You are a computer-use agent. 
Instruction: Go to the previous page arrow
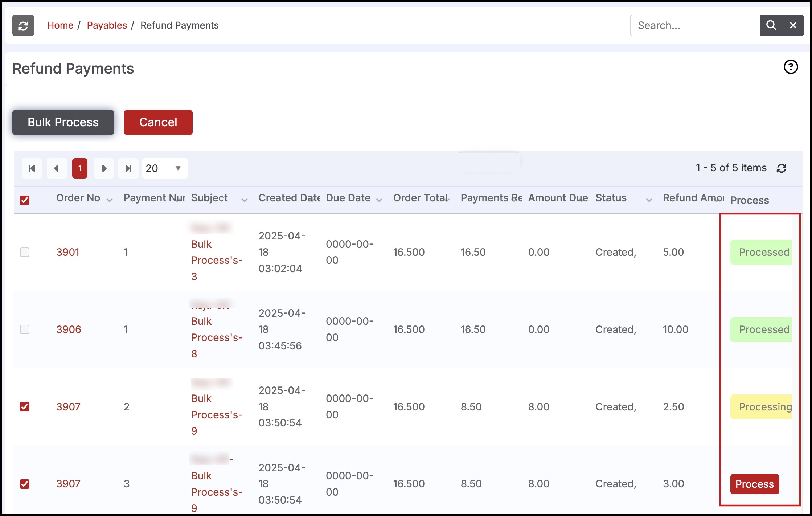56,168
